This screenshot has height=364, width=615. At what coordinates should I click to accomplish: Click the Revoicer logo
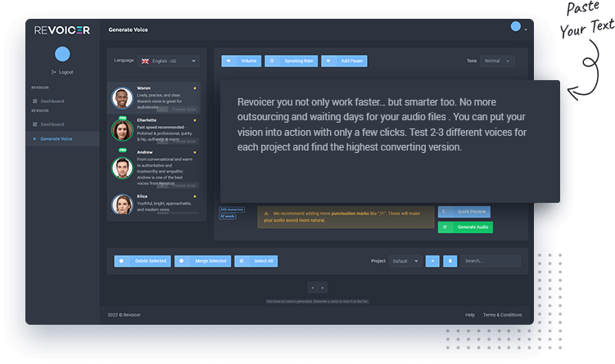[x=62, y=30]
